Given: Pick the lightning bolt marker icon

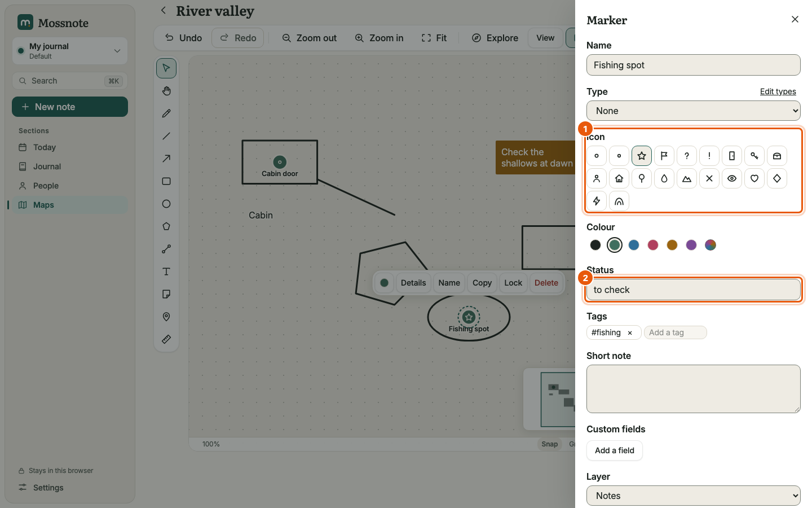Looking at the screenshot, I should (597, 201).
